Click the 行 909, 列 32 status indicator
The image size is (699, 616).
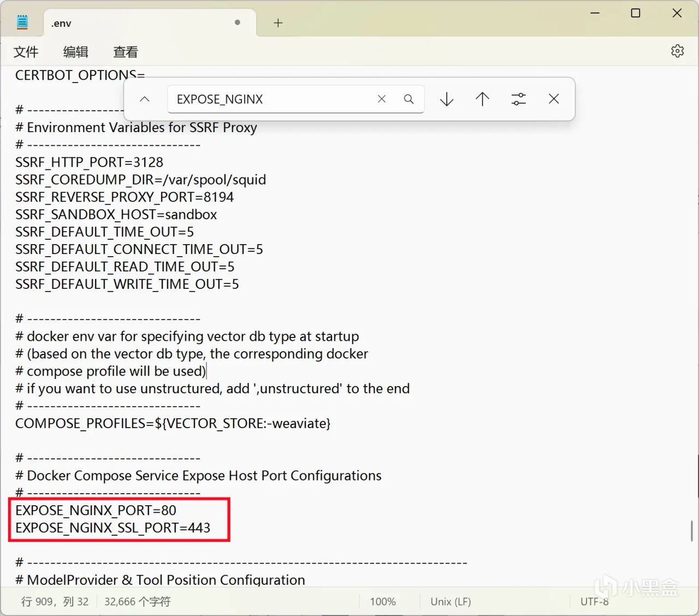[55, 601]
